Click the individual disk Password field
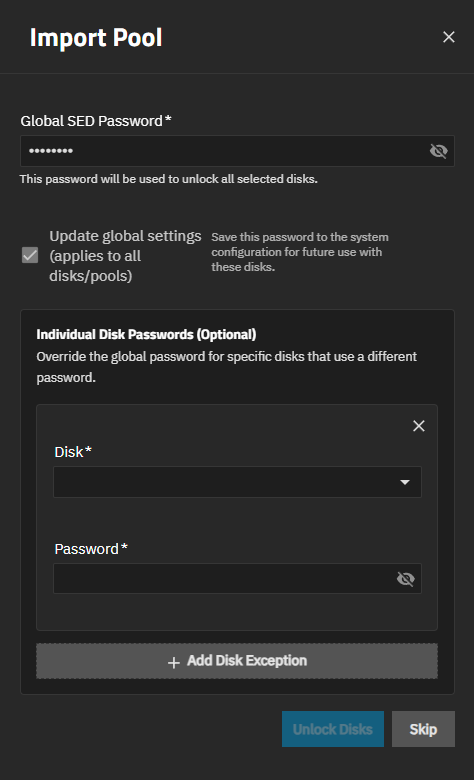This screenshot has height=780, width=474. (237, 578)
